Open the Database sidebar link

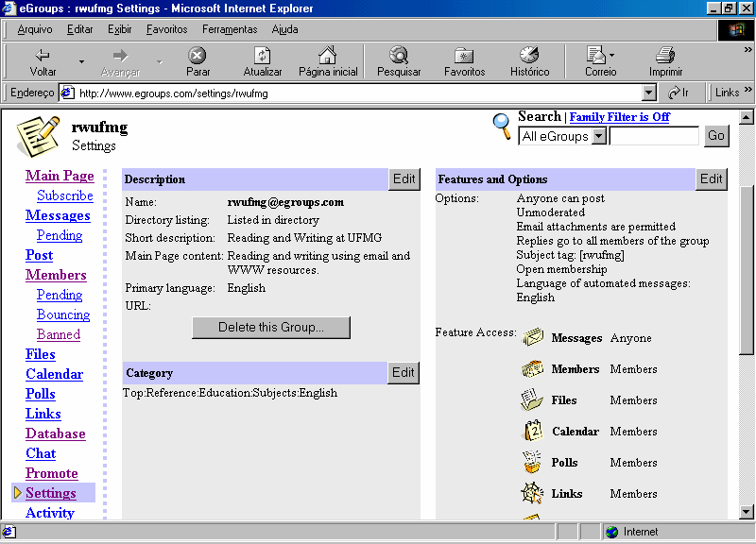56,433
